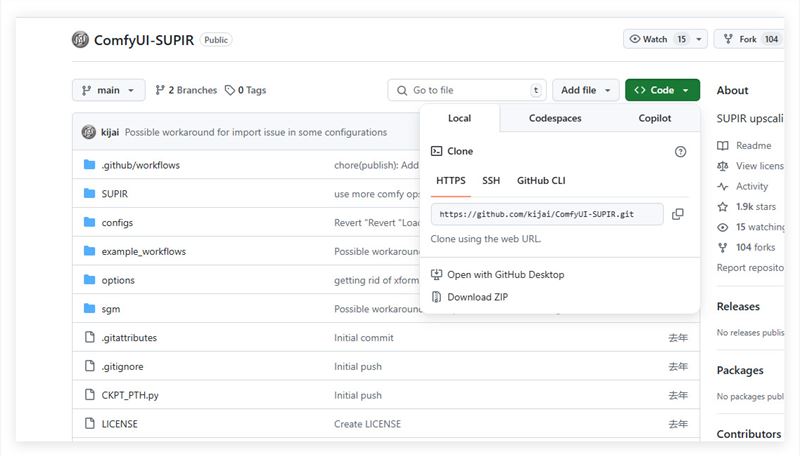Image resolution: width=800 pixels, height=456 pixels.
Task: Click the LICENSE file icon
Action: click(90, 423)
